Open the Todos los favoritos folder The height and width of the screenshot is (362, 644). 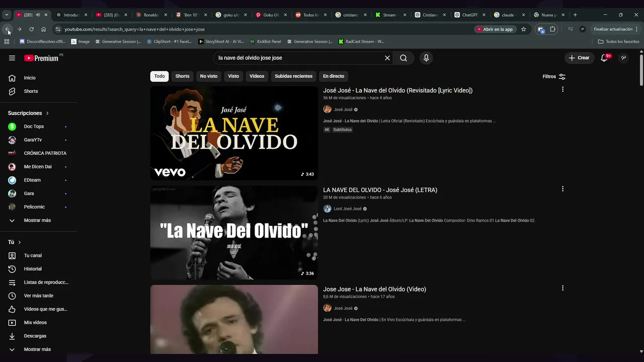point(618,41)
